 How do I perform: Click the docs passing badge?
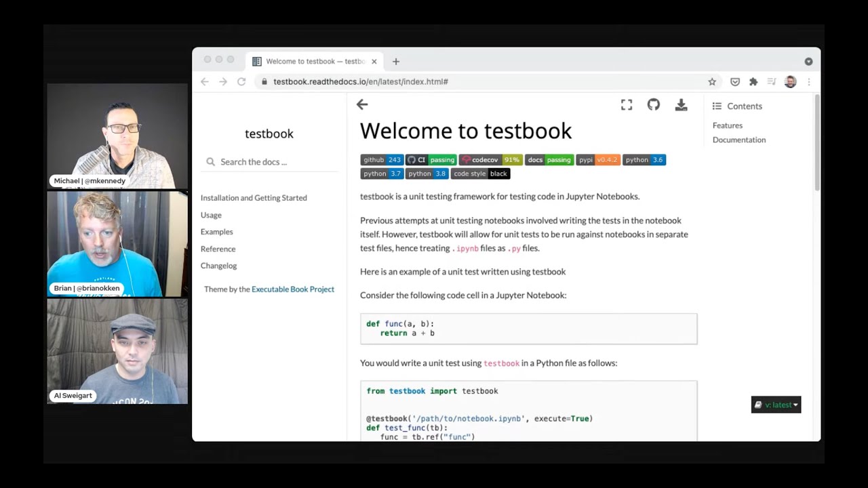(549, 160)
